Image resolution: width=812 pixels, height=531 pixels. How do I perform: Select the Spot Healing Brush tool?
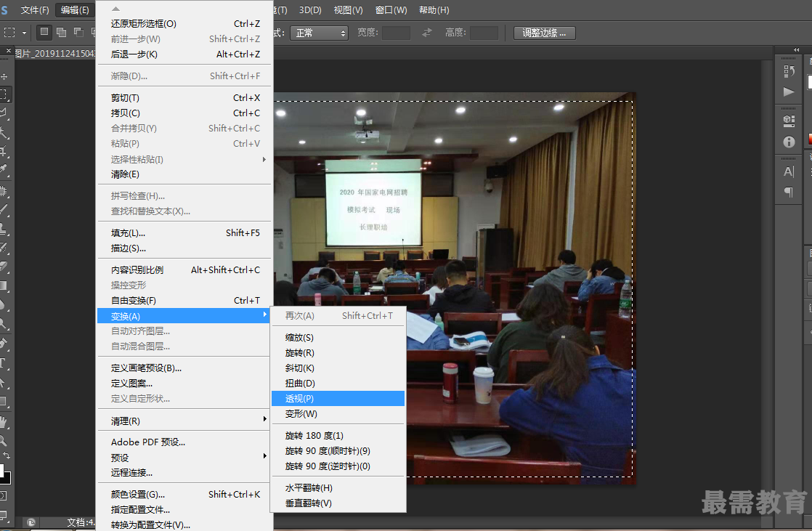click(4, 191)
